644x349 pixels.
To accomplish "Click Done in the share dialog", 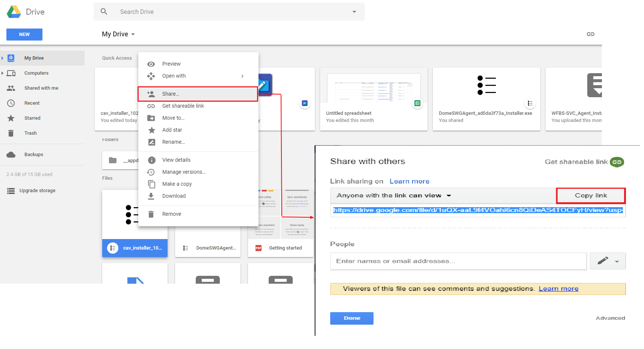I will (352, 318).
